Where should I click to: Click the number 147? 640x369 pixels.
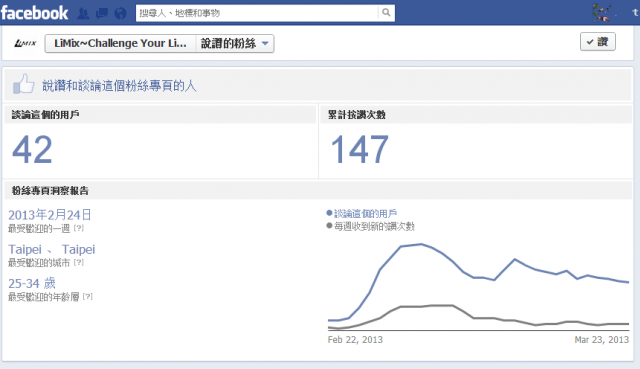coord(360,149)
